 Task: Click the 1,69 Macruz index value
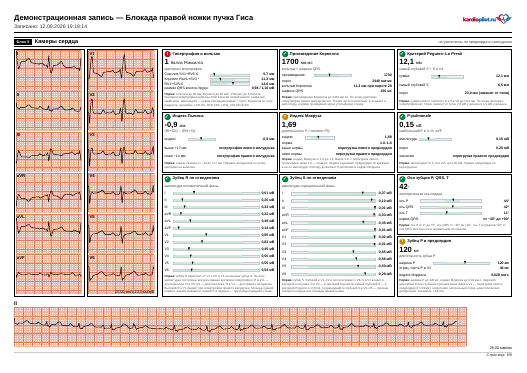289,124
